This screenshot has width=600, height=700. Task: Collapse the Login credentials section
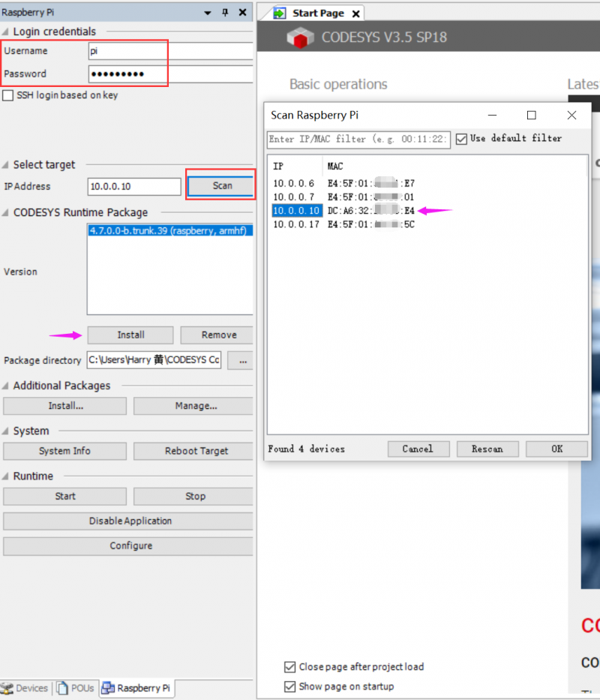pyautogui.click(x=5, y=32)
